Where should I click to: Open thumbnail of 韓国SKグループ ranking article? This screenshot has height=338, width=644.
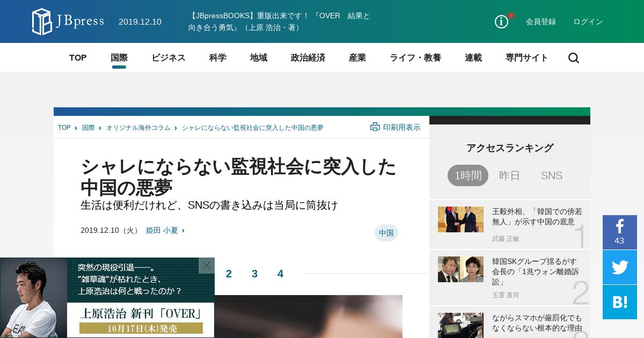pos(460,269)
